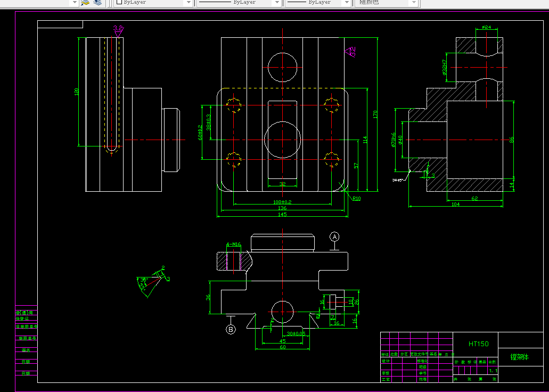The image size is (549, 392).
Task: Select the 30±0.05 dimension text
Action: coord(296,333)
